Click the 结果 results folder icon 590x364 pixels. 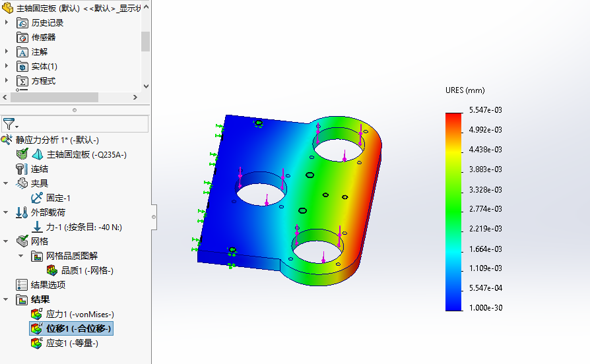click(22, 299)
